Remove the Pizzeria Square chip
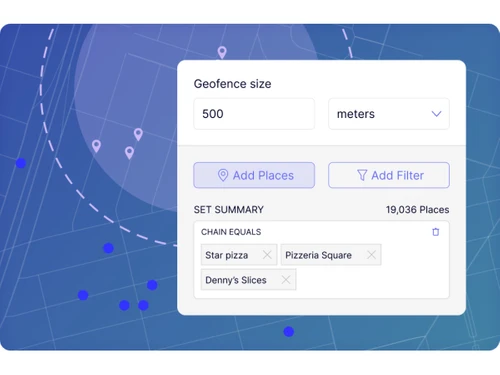500x375 pixels. point(371,255)
